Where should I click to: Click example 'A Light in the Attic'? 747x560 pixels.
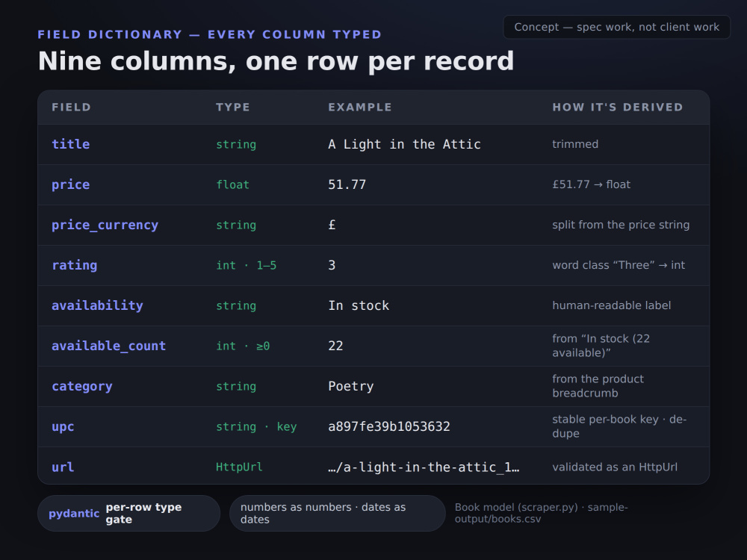pos(404,144)
